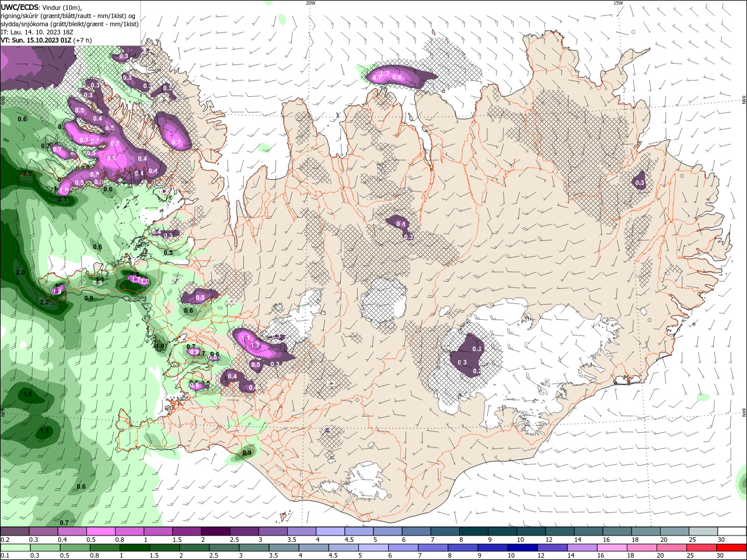Pick the crimson 25 rain-scale swatch
747x560 pixels.
pyautogui.click(x=702, y=548)
